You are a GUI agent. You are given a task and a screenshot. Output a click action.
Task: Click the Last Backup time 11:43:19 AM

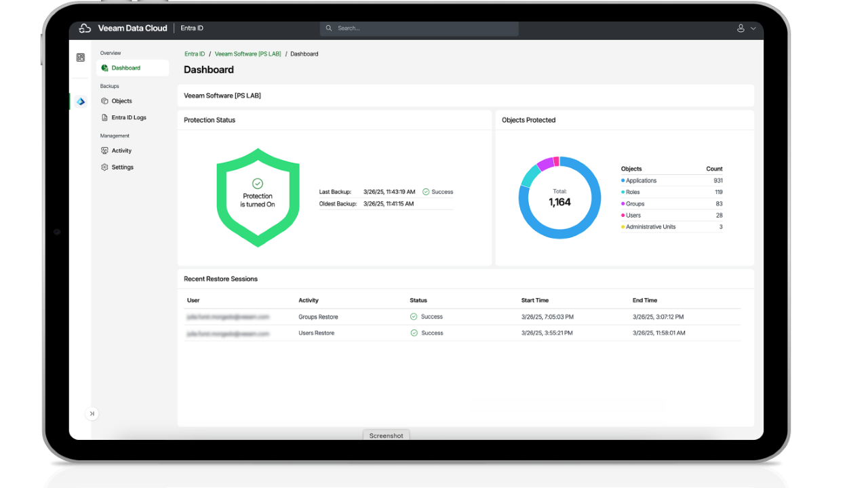tap(389, 192)
